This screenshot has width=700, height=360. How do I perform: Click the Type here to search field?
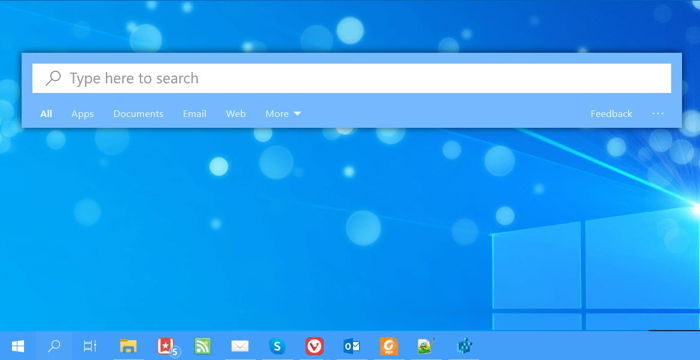tap(351, 78)
